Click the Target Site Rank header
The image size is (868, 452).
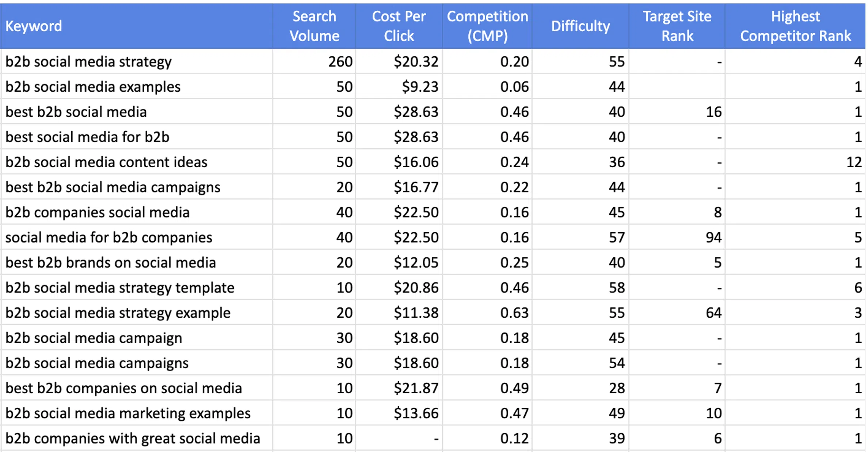click(x=677, y=26)
